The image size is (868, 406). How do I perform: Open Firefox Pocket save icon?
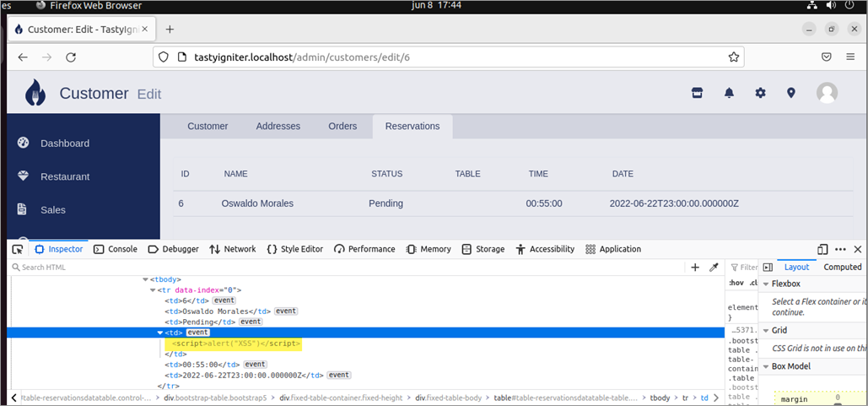[827, 57]
